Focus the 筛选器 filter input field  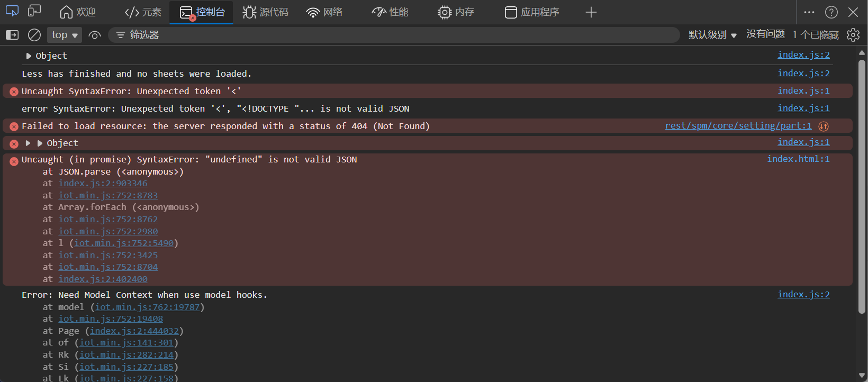pos(394,35)
